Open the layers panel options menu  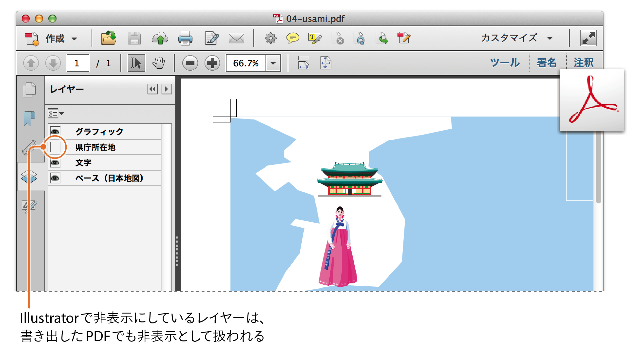[x=56, y=113]
